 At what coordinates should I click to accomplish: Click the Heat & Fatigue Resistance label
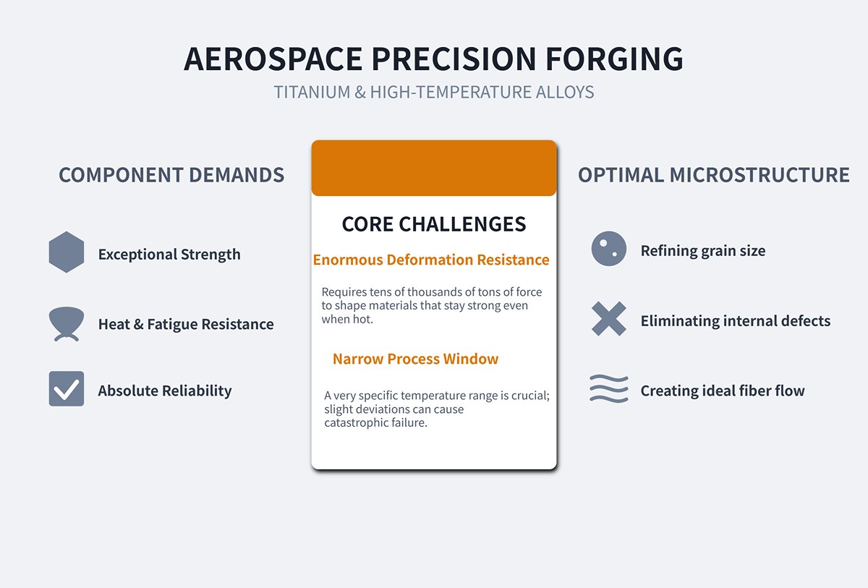click(186, 325)
